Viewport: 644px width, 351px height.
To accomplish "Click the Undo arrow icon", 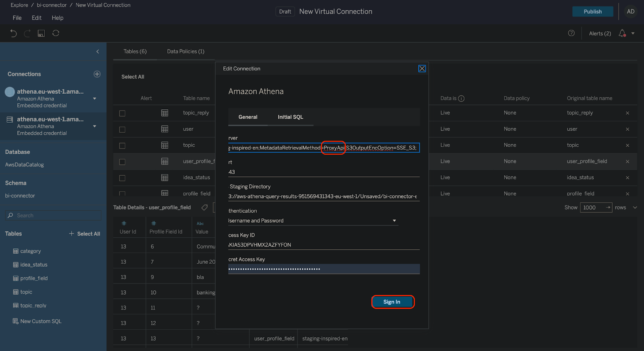I will (13, 33).
